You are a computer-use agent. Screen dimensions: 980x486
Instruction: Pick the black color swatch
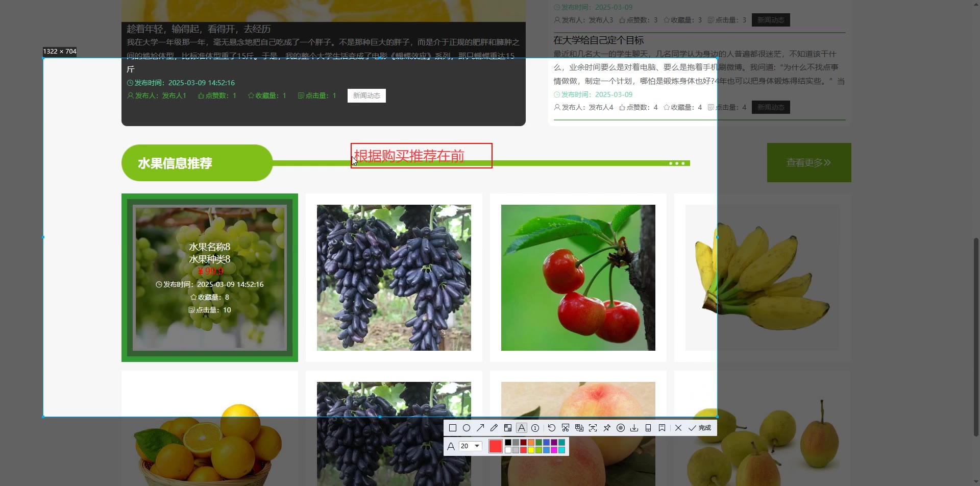pyautogui.click(x=508, y=443)
